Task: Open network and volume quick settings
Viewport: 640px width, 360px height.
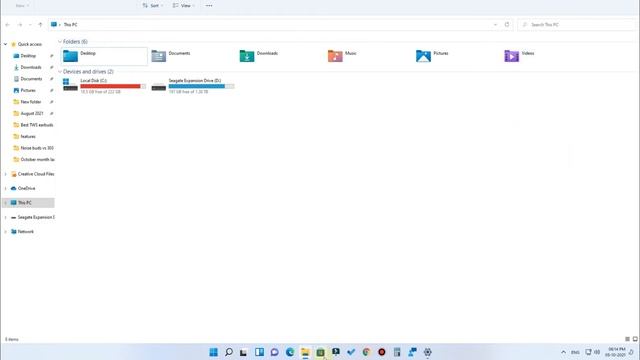Action: click(593, 352)
